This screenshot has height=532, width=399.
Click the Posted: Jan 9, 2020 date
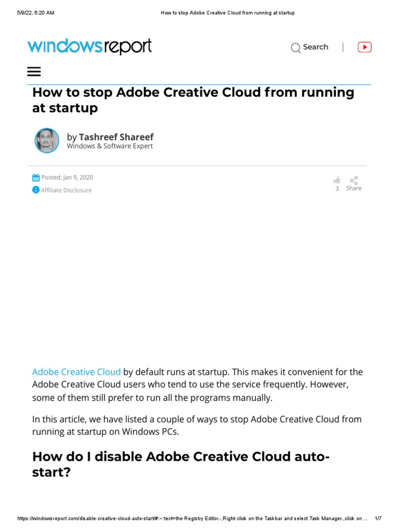click(67, 177)
